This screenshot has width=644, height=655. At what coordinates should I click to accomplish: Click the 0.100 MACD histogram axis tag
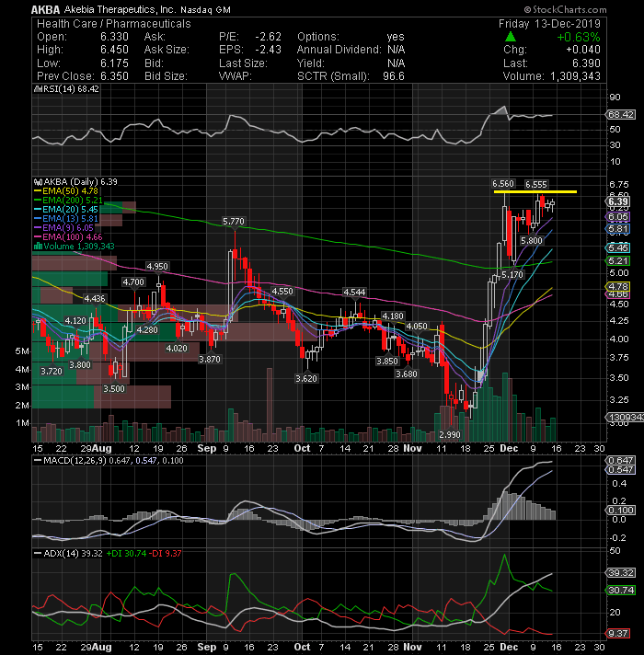[x=620, y=510]
